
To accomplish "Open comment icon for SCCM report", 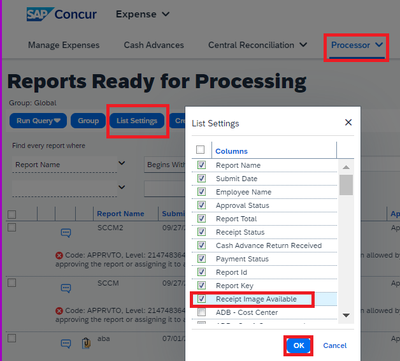I will click(66, 288).
